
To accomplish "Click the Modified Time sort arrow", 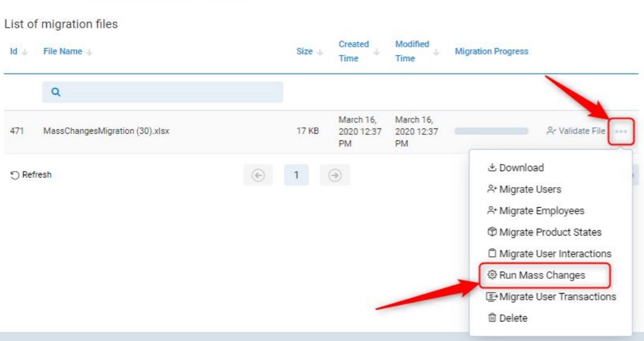I will 436,52.
